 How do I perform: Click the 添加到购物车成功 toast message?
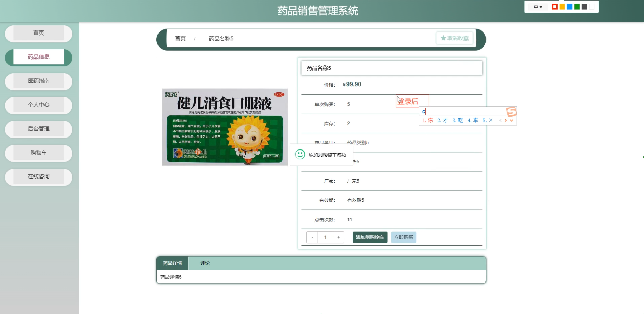[x=327, y=155]
